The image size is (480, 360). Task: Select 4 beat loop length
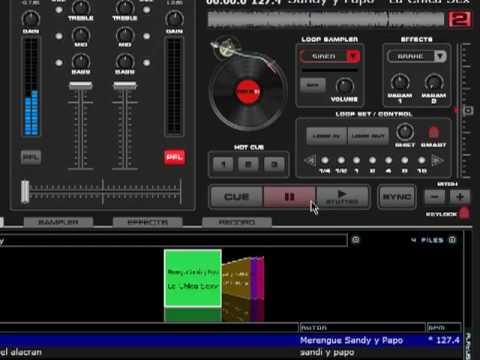point(388,161)
